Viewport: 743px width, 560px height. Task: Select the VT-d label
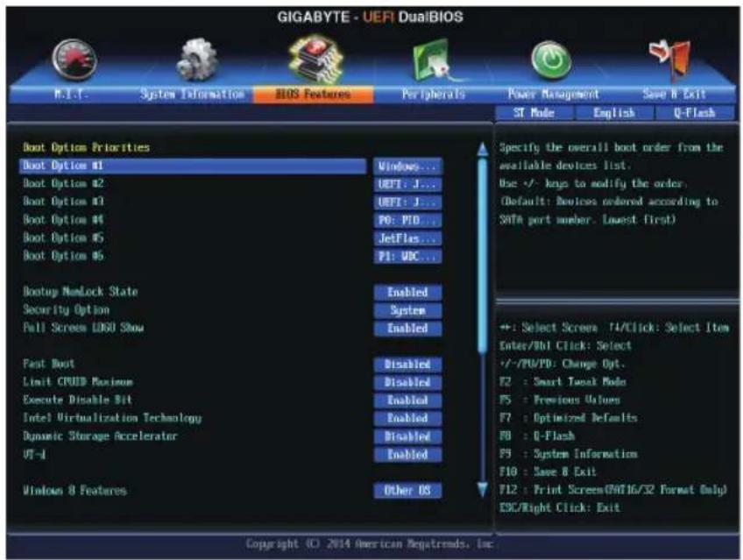point(34,454)
